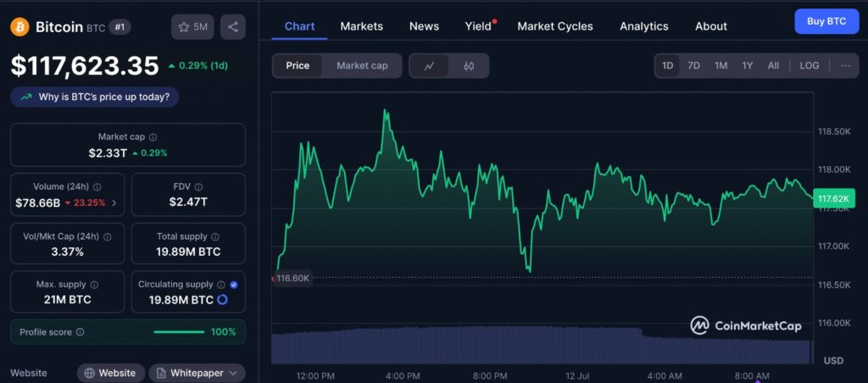Image resolution: width=868 pixels, height=383 pixels.
Task: Click the circulating supply progress ring
Action: [x=223, y=300]
